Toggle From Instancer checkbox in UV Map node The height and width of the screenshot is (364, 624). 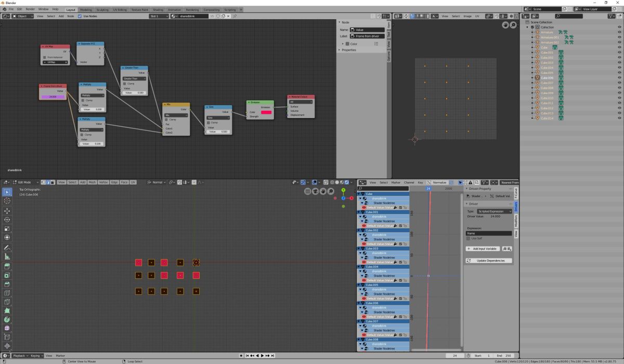(44, 57)
